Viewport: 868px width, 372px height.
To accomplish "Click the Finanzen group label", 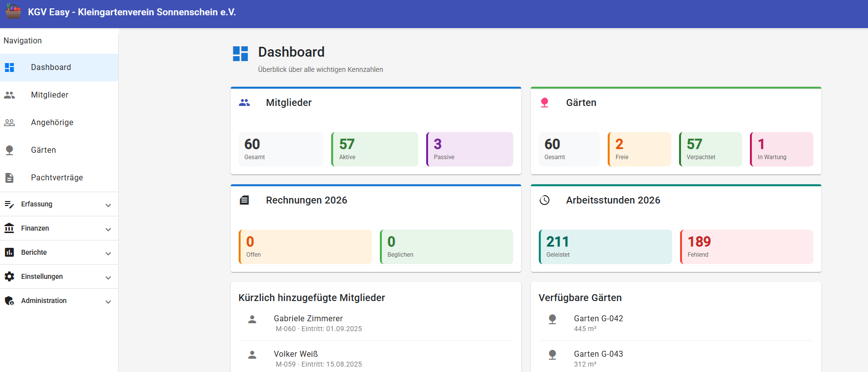I will coord(35,228).
